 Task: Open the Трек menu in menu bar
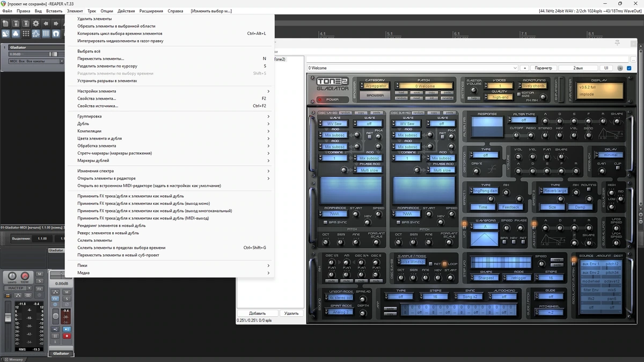92,11
